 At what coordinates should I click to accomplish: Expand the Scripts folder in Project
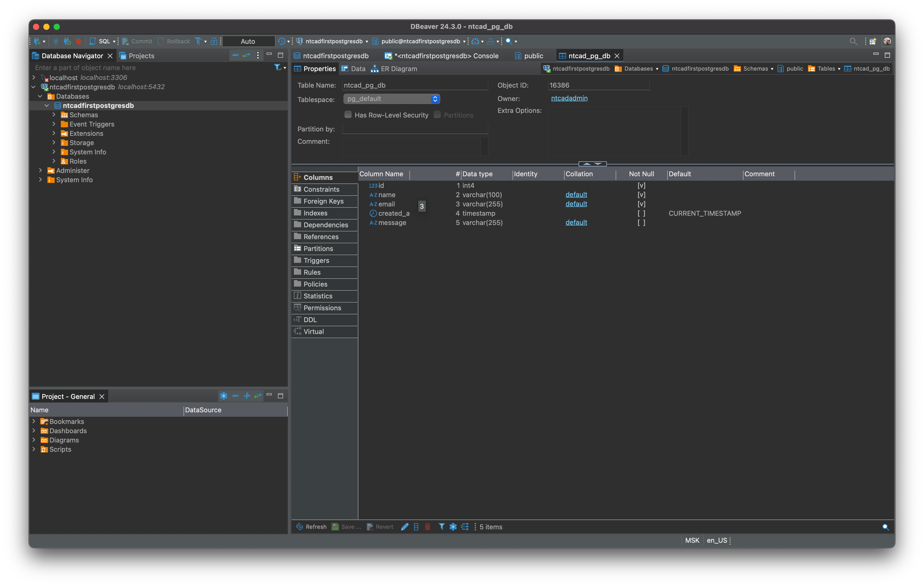coord(34,449)
